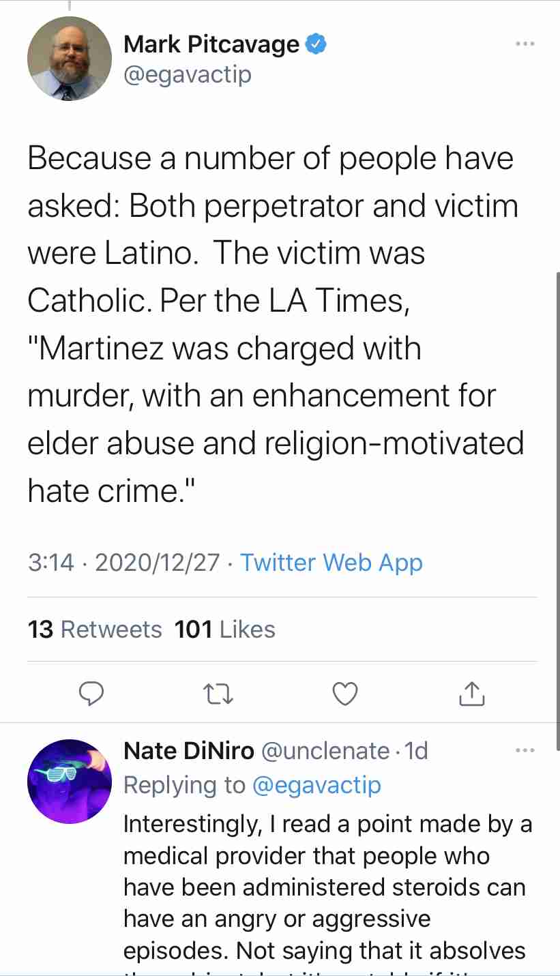The image size is (560, 976).
Task: Open @egavactip handle under Mark Pitcavage
Action: tap(188, 74)
